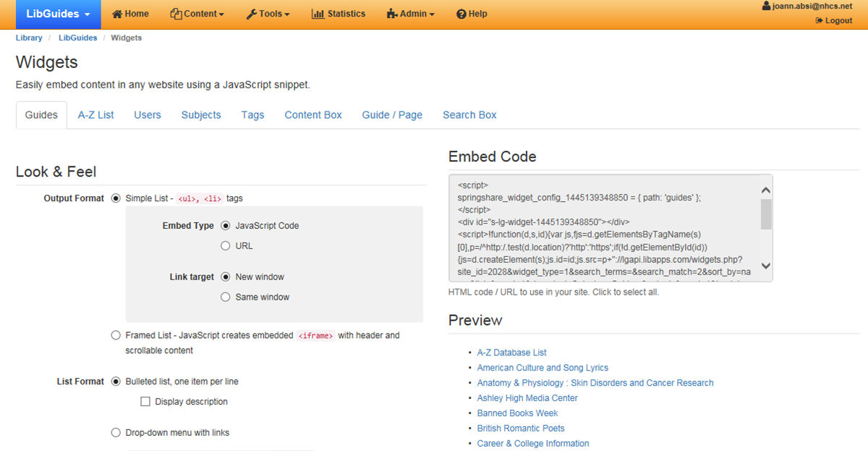The height and width of the screenshot is (451, 868).
Task: Go to Home in top navigation
Action: [x=130, y=14]
